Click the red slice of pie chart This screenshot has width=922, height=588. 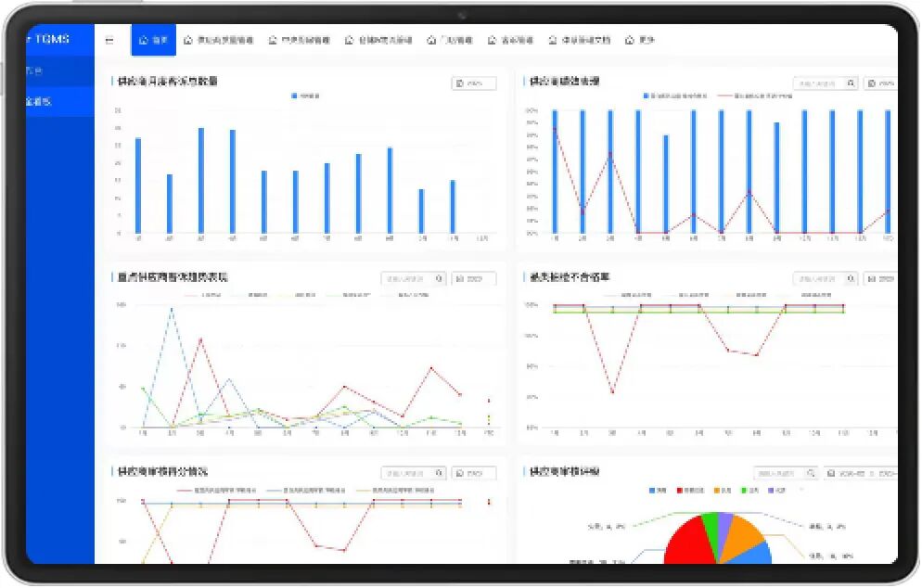click(x=691, y=543)
